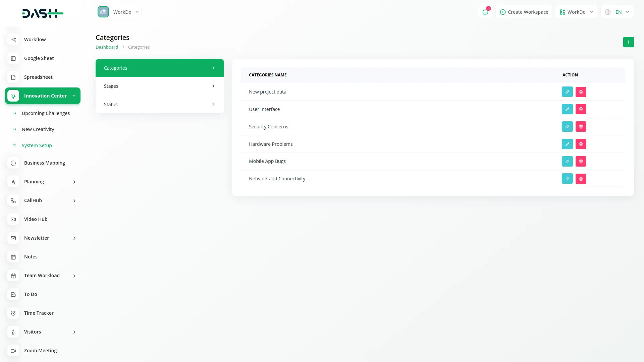
Task: Go to the Dashboard breadcrumb link
Action: [107, 47]
